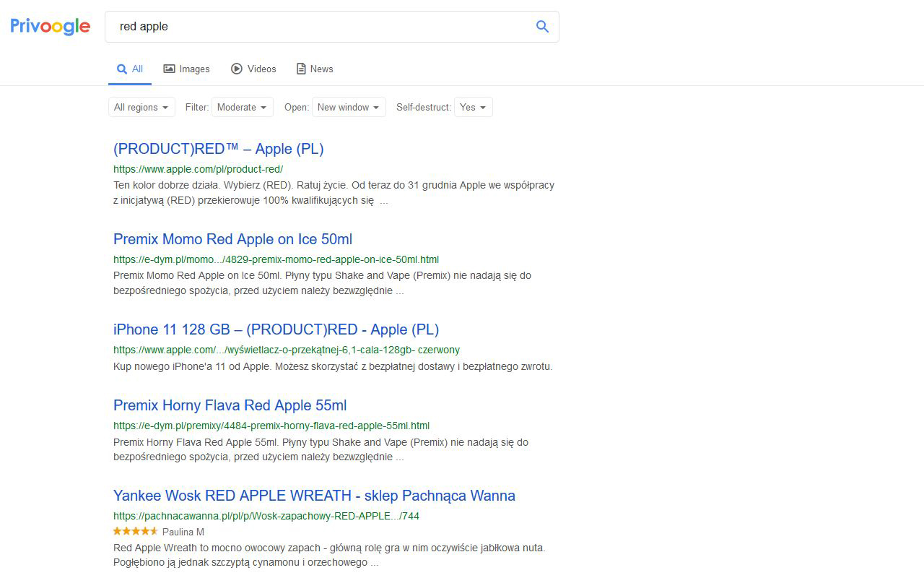Click the Privoogle logo

point(51,27)
